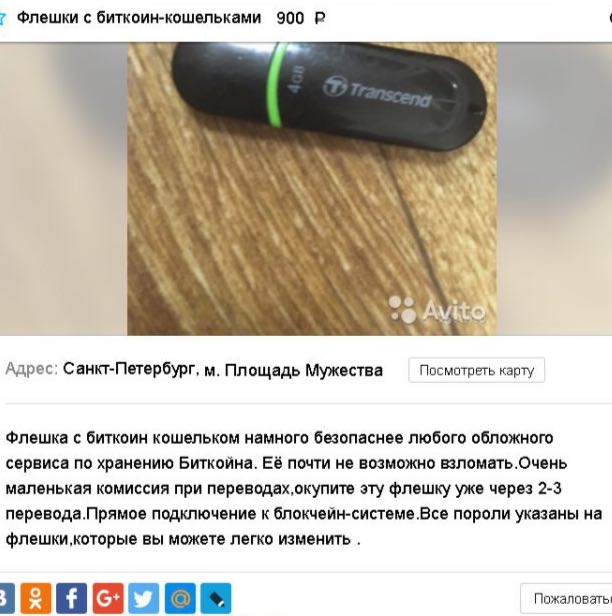Share listing on Twitter

(x=144, y=598)
